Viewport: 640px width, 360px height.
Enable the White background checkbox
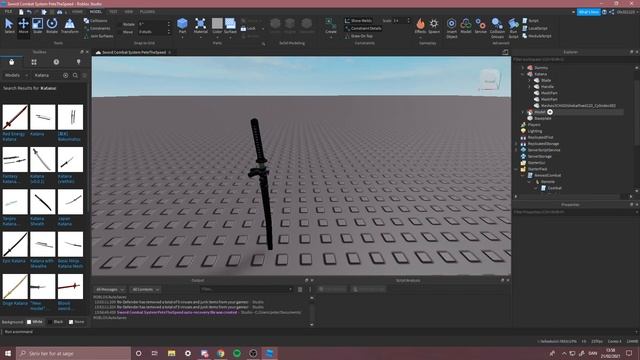coord(29,322)
